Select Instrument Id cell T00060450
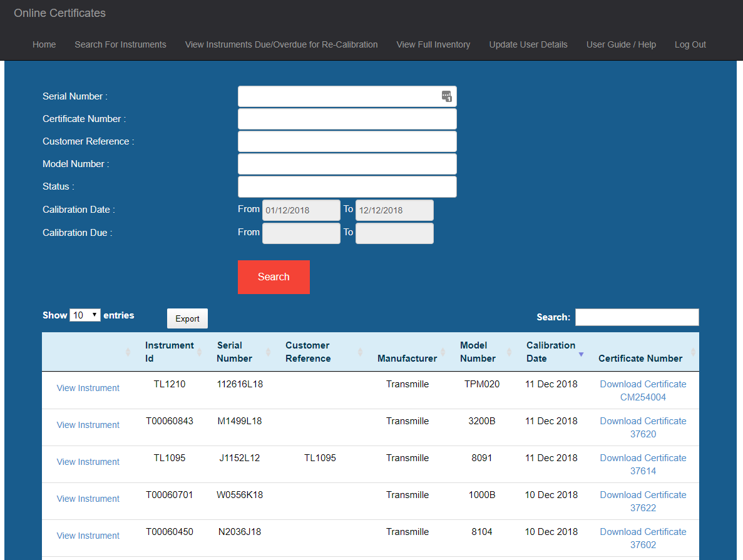This screenshot has height=560, width=743. click(x=170, y=532)
